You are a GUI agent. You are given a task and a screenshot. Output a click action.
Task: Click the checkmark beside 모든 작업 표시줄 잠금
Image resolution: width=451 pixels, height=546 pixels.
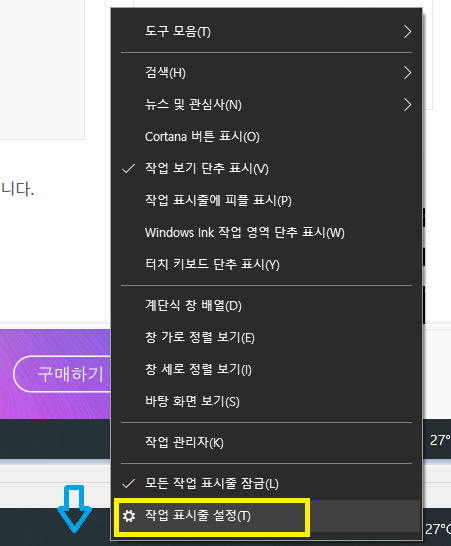coord(129,484)
